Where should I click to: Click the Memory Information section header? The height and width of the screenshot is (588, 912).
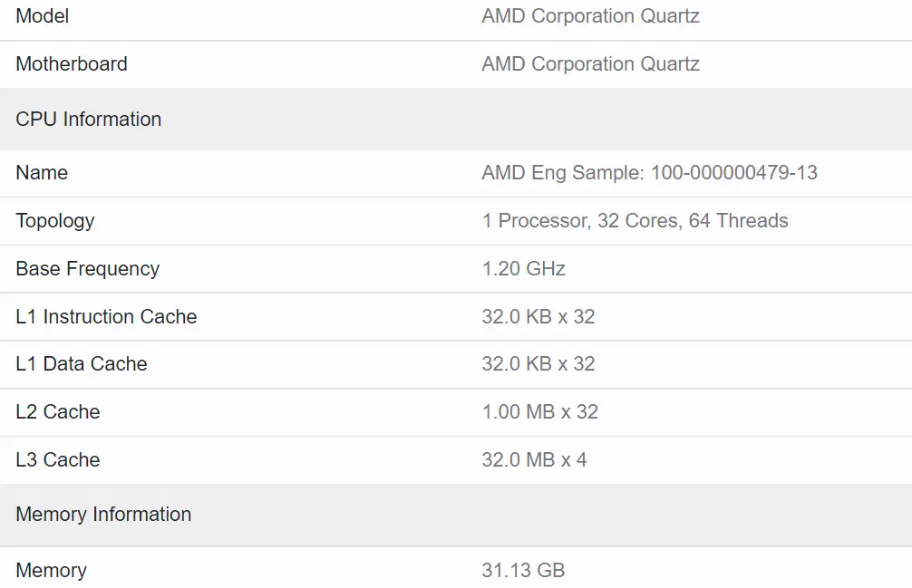[x=103, y=515]
